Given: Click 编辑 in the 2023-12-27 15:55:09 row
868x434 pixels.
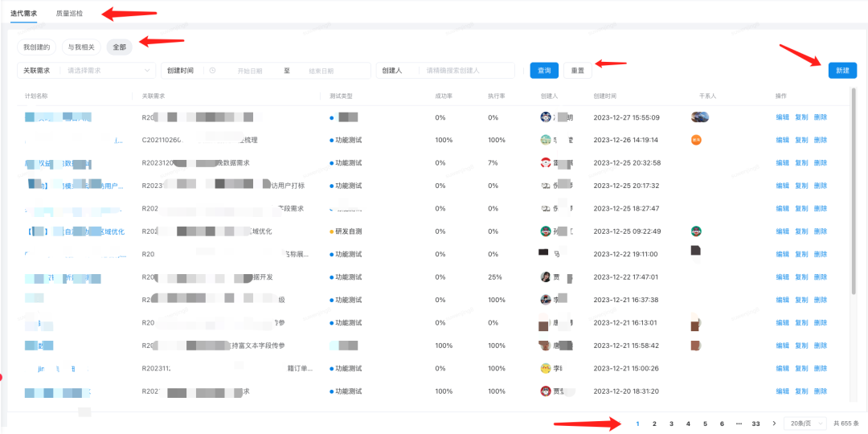Looking at the screenshot, I should pos(782,117).
